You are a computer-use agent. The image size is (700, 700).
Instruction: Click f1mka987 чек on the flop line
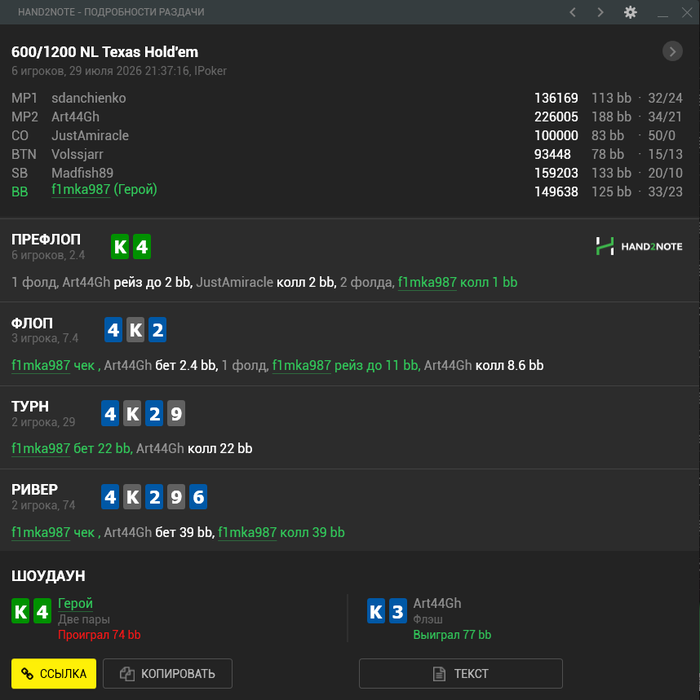[x=53, y=365]
